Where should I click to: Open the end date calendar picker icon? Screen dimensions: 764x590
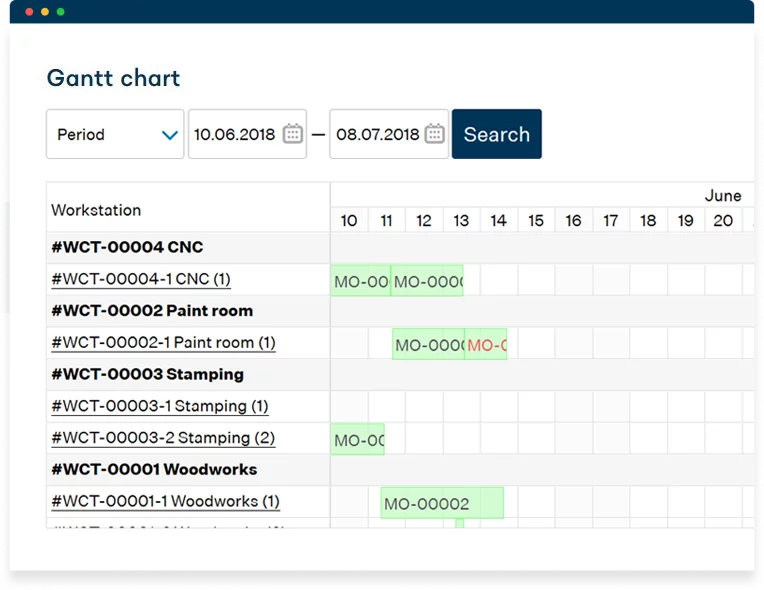pyautogui.click(x=435, y=133)
